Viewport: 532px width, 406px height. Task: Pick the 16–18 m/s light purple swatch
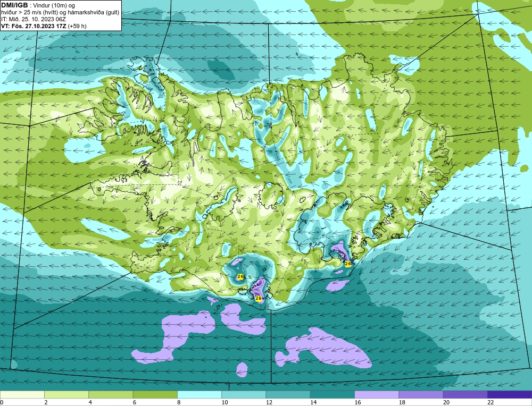377,394
